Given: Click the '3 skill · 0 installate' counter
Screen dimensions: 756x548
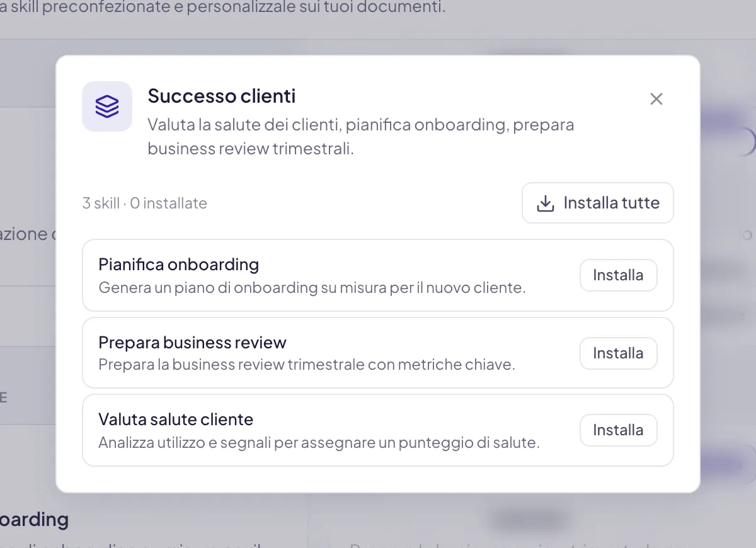Looking at the screenshot, I should click(x=145, y=203).
